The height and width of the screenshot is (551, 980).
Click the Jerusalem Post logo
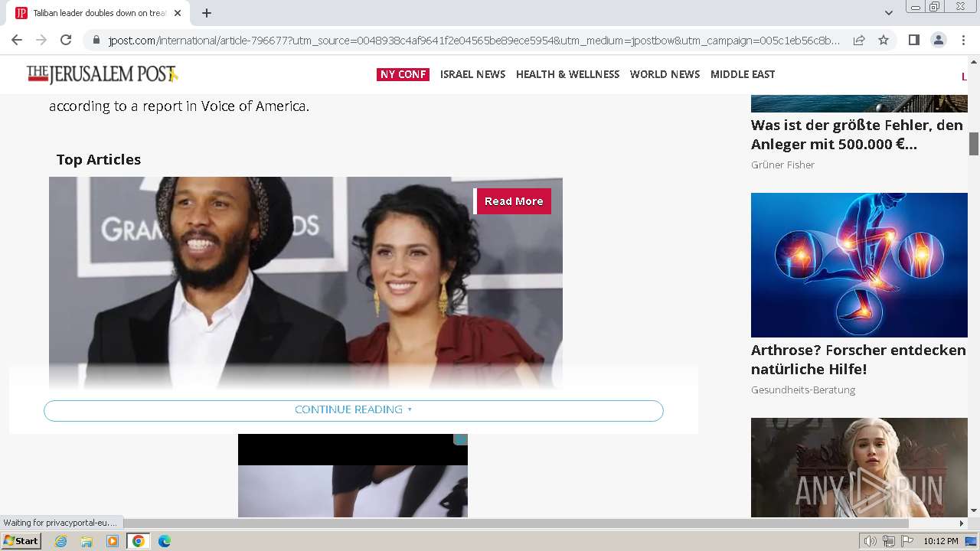(x=103, y=74)
